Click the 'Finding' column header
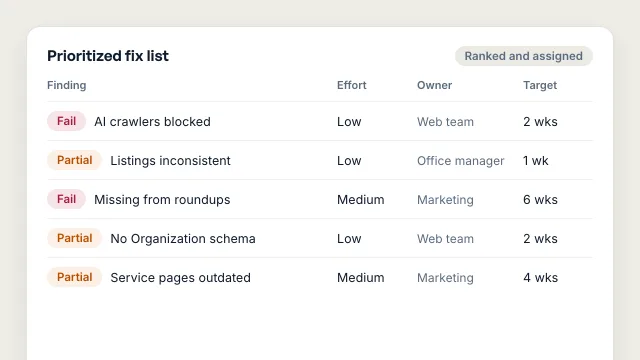 (x=67, y=85)
